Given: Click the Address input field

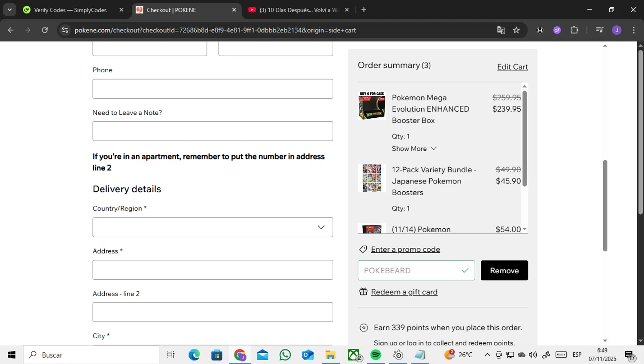Looking at the screenshot, I should click(213, 270).
